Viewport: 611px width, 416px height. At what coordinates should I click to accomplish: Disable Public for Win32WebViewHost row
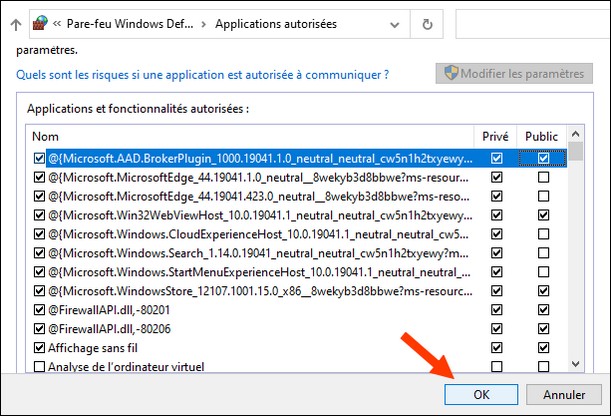(543, 215)
